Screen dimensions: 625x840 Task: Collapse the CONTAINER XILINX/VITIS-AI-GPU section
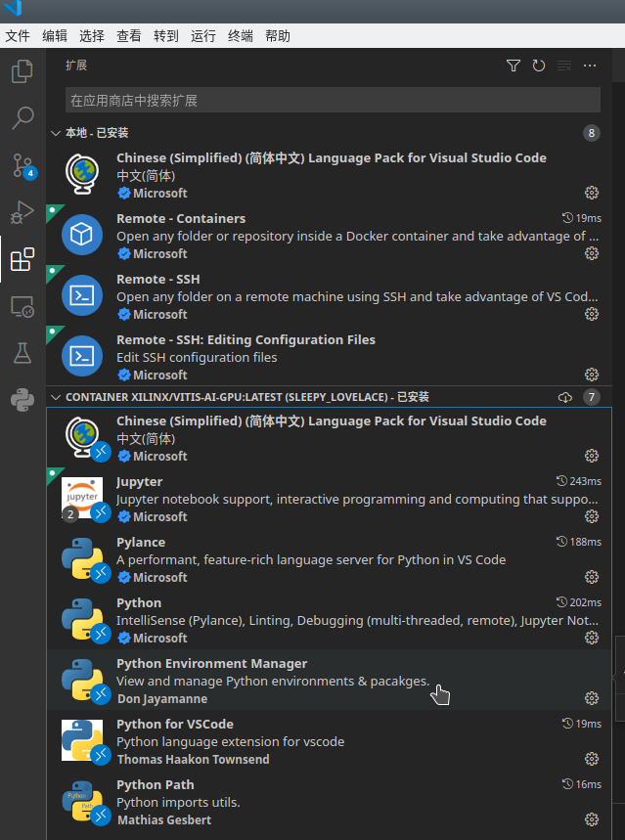55,397
